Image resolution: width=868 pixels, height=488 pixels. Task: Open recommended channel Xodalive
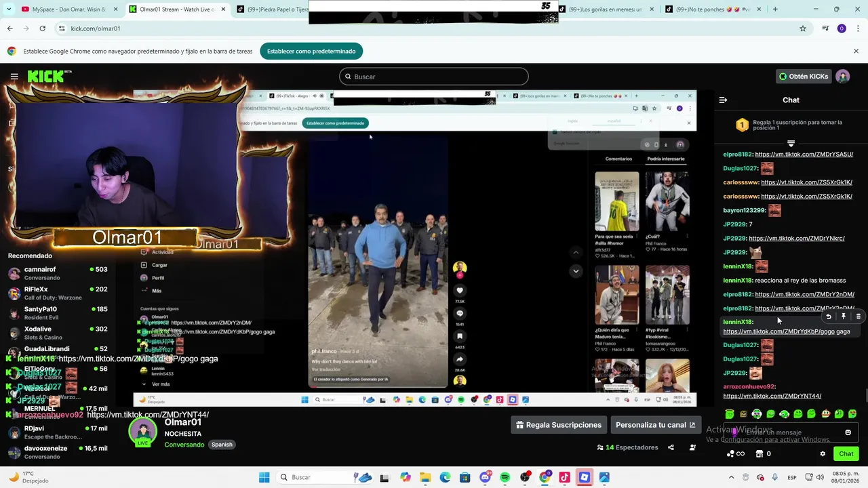pos(58,333)
